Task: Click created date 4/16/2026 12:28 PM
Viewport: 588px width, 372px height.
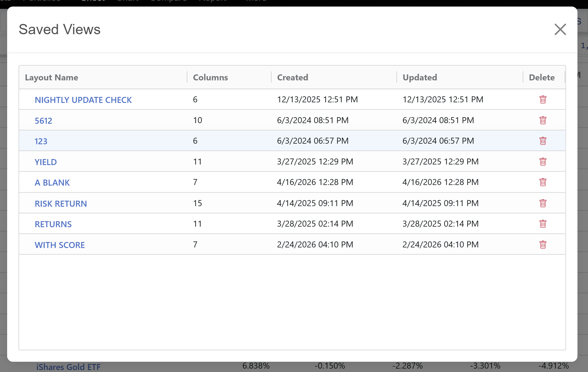Action: tap(315, 182)
